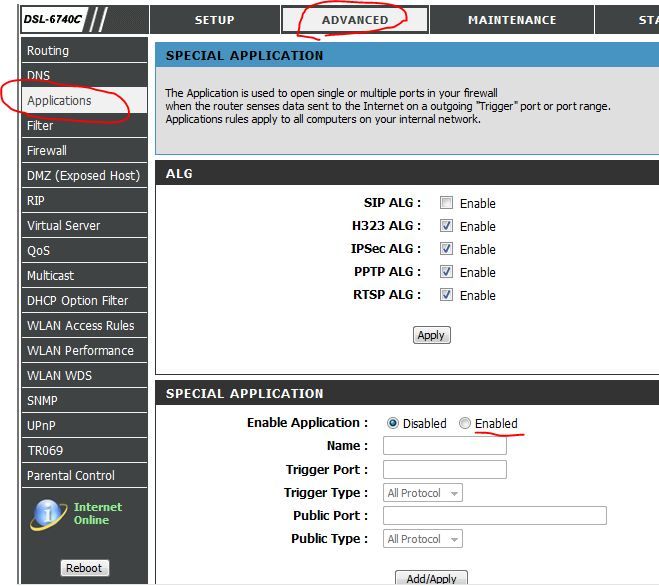
Task: Click the Internet Online globe icon
Action: (x=48, y=514)
